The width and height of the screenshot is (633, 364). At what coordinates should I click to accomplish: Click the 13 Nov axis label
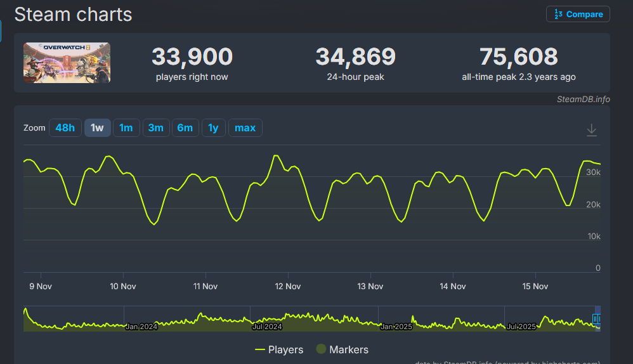tap(370, 286)
